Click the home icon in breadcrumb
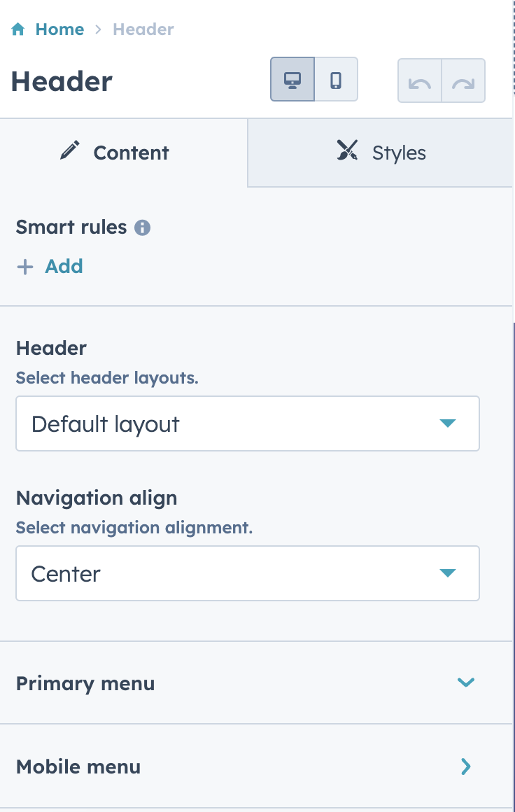The height and width of the screenshot is (812, 515). click(18, 29)
